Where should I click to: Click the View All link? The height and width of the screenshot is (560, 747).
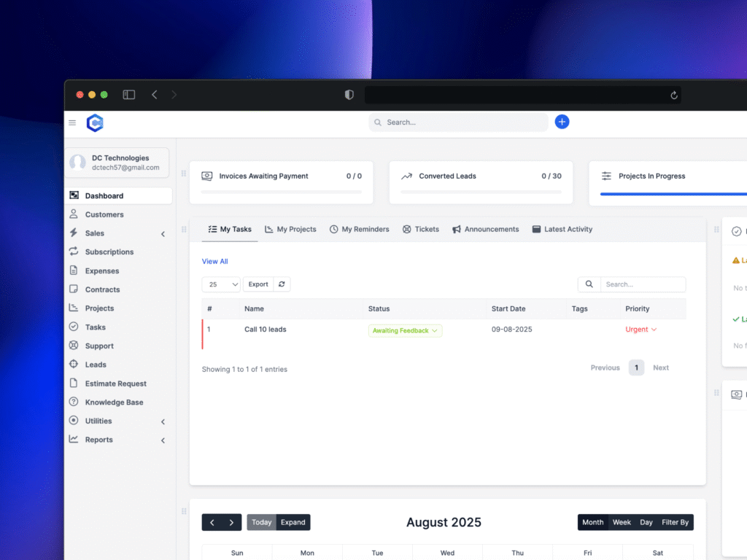[x=214, y=261]
